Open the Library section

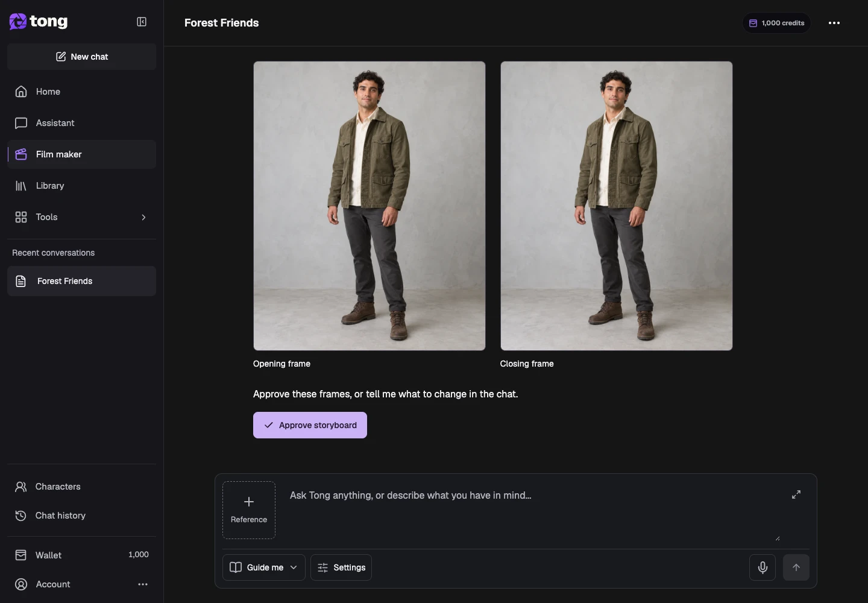[x=82, y=186]
